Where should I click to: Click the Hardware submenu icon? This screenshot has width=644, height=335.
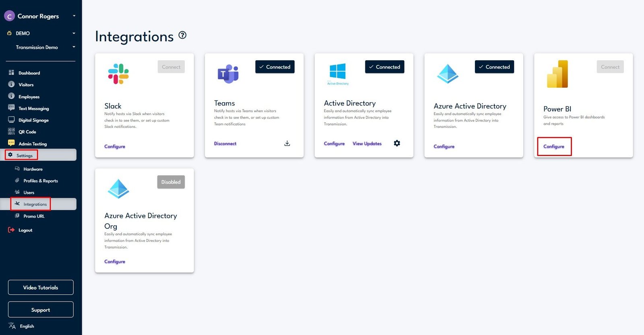pos(17,169)
